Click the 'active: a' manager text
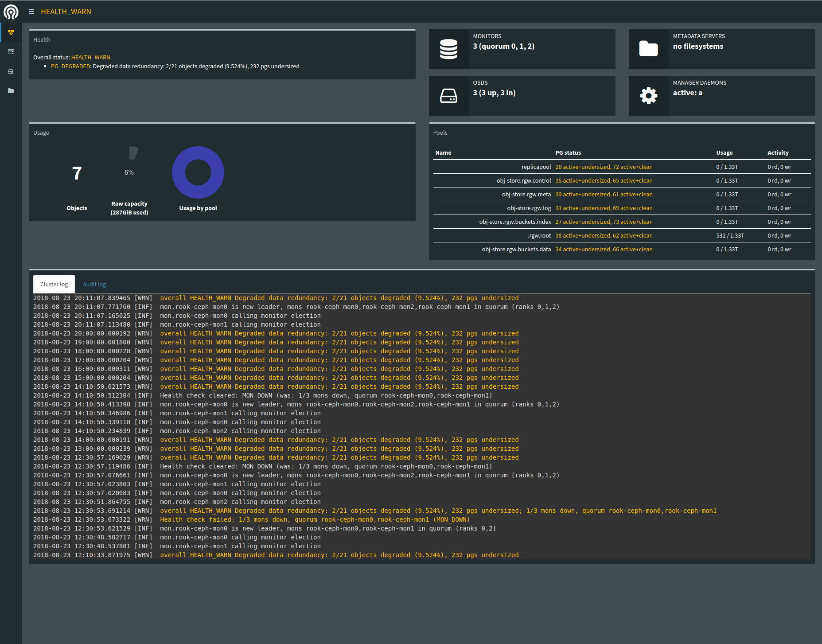The image size is (822, 644). coord(688,93)
